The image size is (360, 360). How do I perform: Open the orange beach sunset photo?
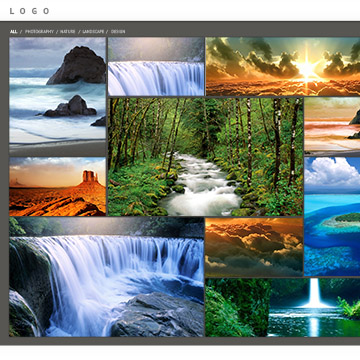point(332,126)
